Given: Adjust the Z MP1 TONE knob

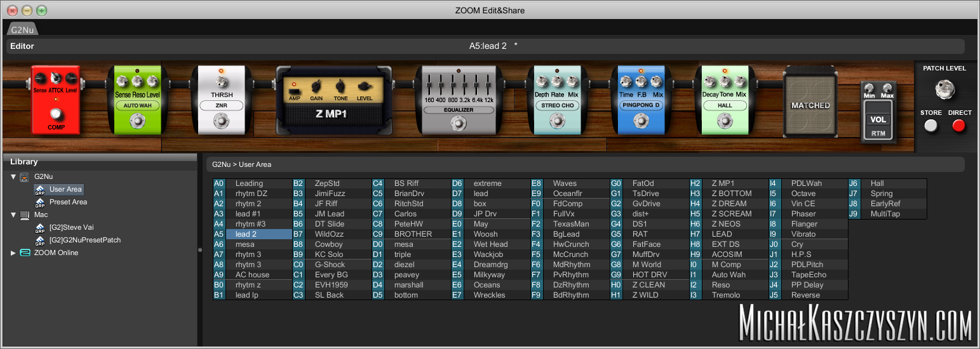Looking at the screenshot, I should 340,86.
